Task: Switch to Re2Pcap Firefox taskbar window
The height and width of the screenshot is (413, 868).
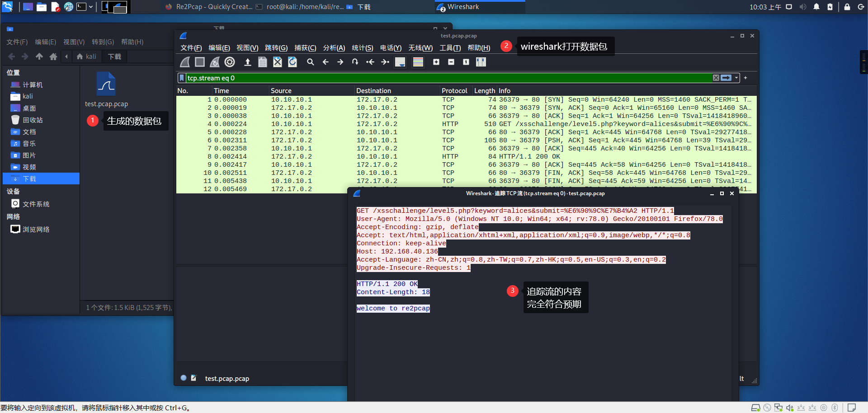Action: click(208, 7)
